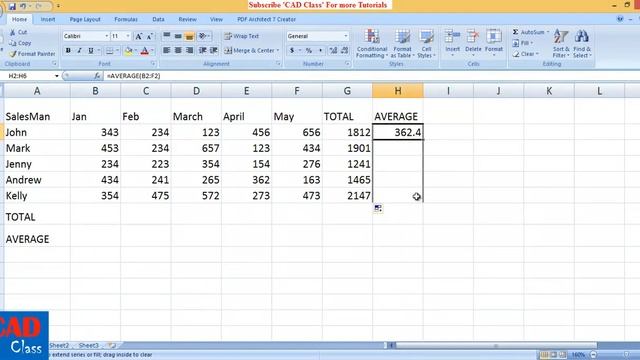The image size is (640, 360).
Task: Click the Cut scissors icon
Action: coord(13,32)
